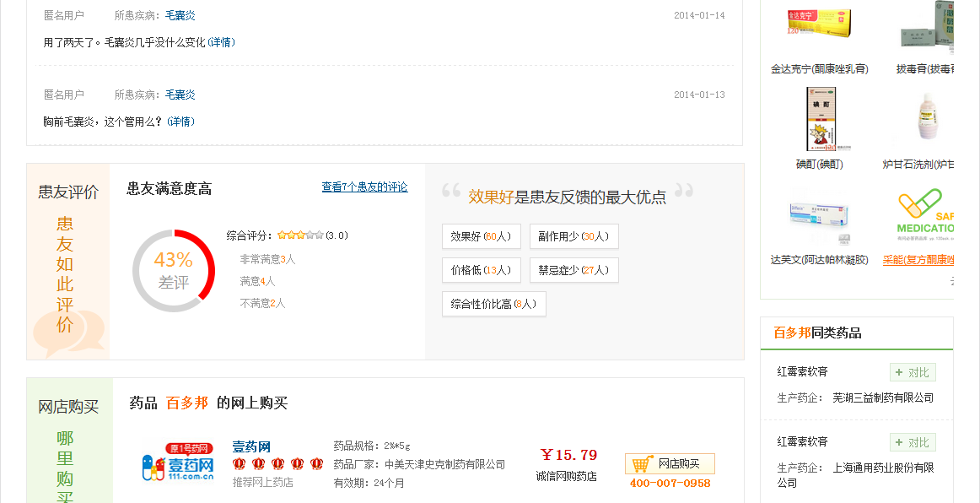Click the 43% 差评 circular rating chart

click(174, 271)
